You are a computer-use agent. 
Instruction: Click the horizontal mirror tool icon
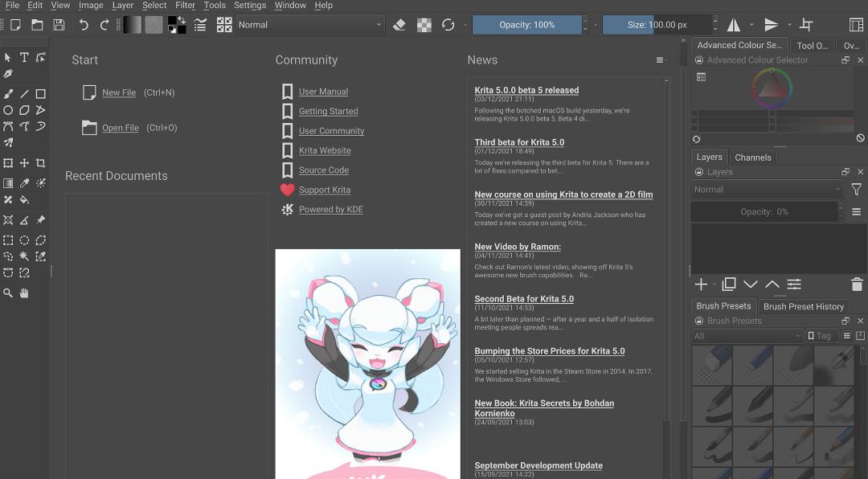coord(734,25)
